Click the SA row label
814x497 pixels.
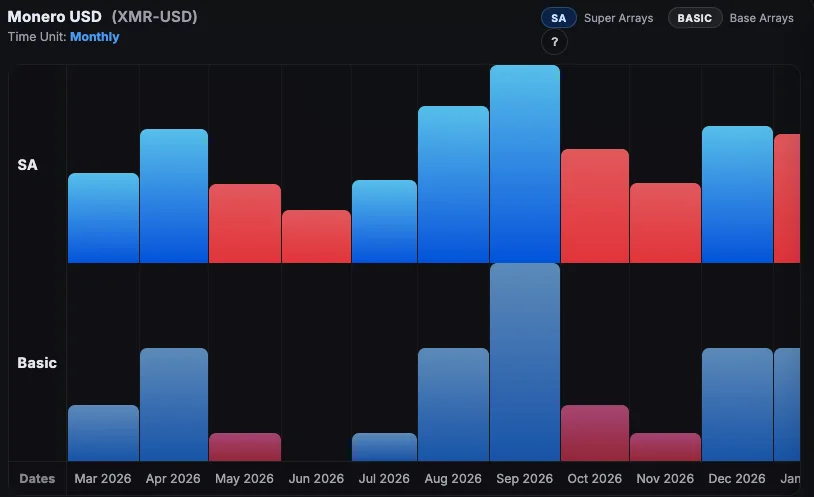[28, 165]
